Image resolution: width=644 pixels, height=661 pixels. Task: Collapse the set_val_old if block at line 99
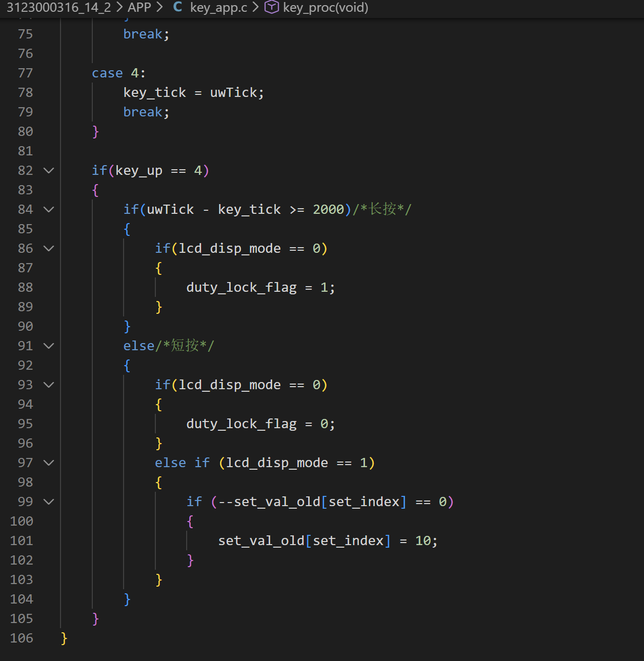(x=49, y=502)
